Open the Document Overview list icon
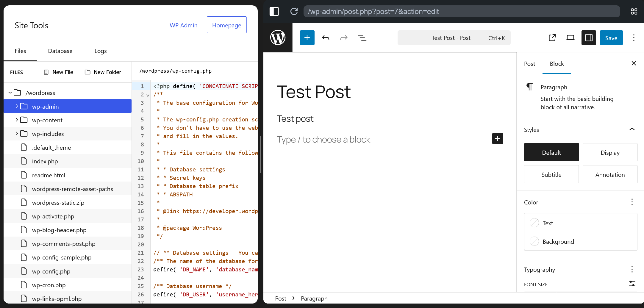Viewport: 644px width, 308px height. click(x=362, y=38)
